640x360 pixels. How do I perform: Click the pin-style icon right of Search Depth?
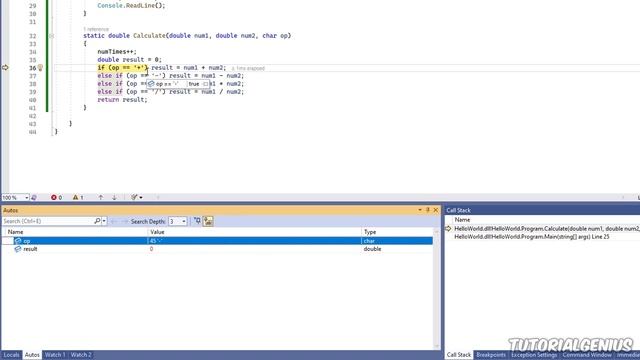(197, 221)
